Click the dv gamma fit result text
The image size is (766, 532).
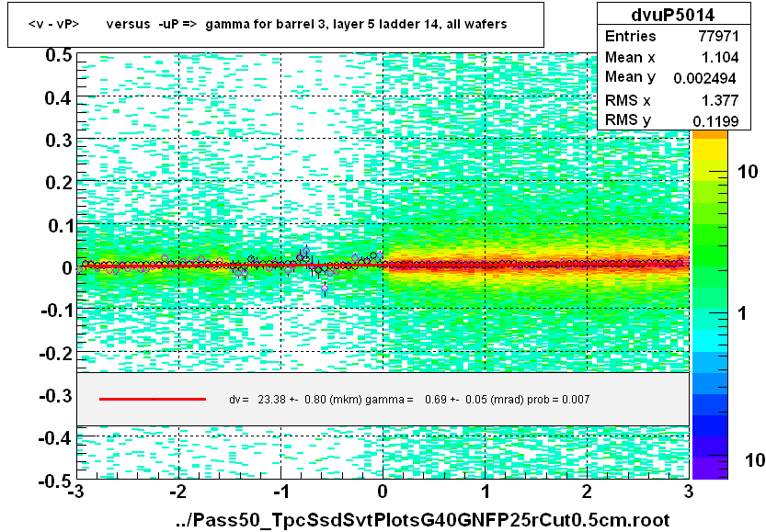click(409, 400)
